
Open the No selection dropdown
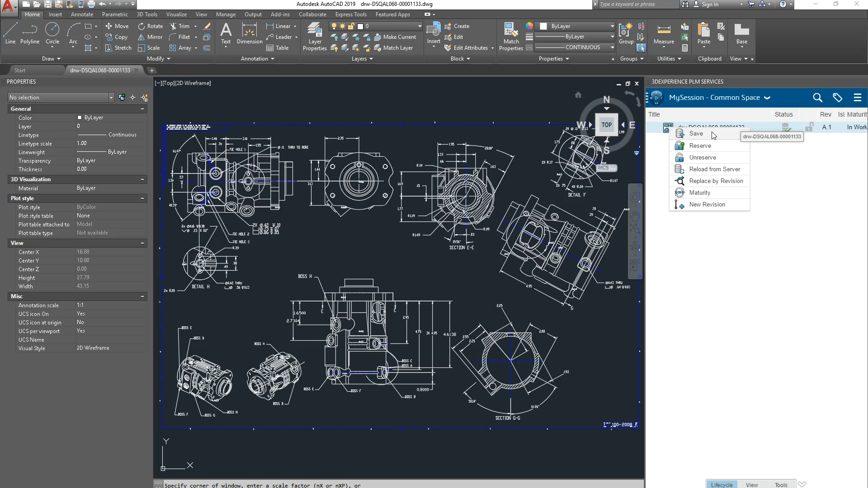coord(61,98)
